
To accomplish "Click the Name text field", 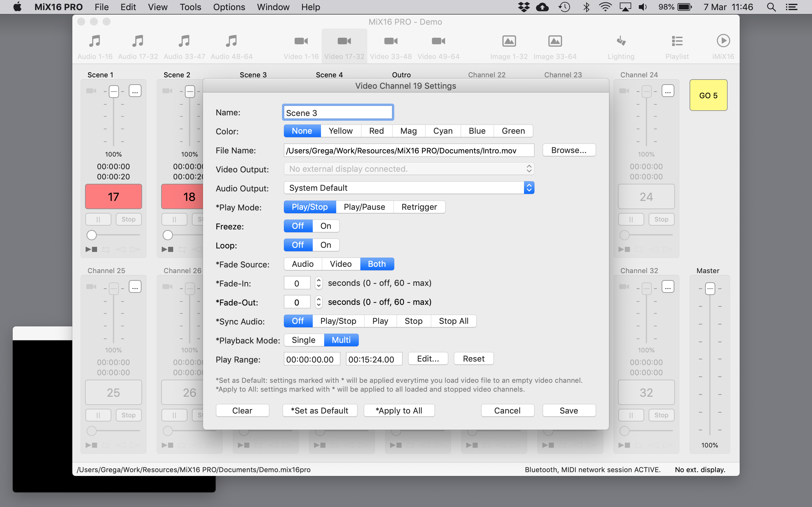I will (x=337, y=113).
